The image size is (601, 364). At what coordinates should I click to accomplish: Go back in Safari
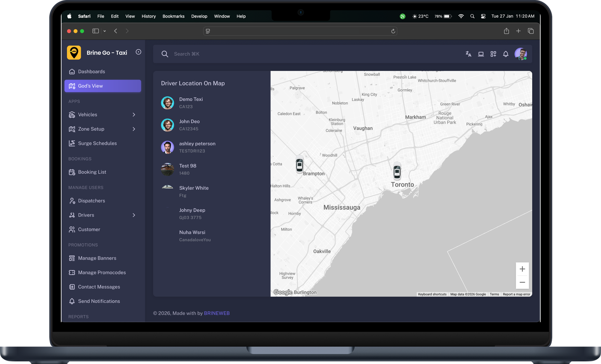coord(116,31)
